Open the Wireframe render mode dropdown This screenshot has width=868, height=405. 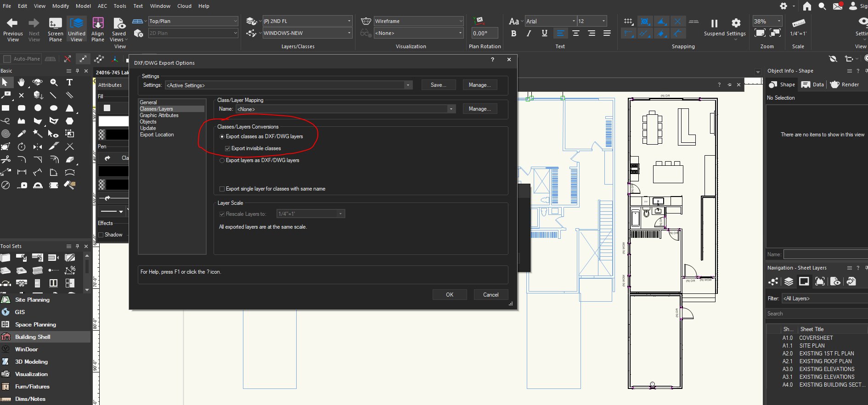(x=460, y=21)
